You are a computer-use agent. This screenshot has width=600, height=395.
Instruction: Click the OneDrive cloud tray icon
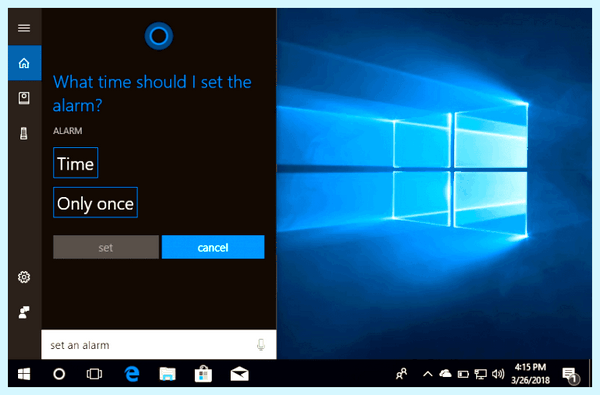click(445, 374)
